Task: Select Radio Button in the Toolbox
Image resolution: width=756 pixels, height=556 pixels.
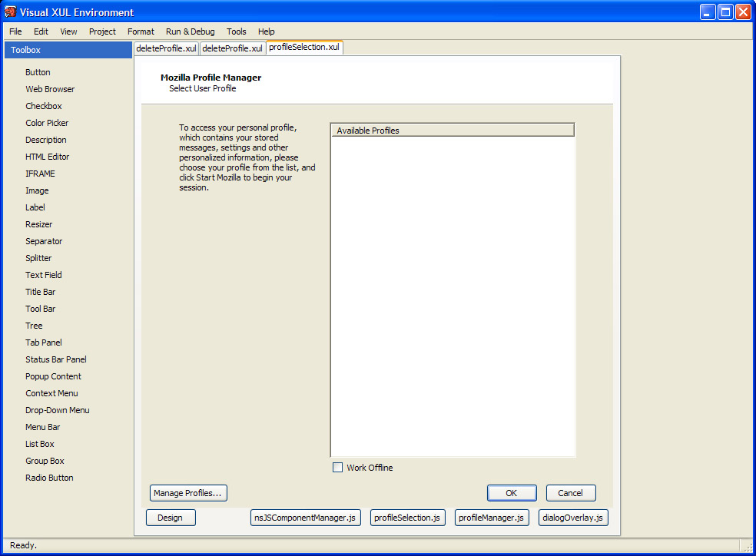Action: tap(50, 478)
